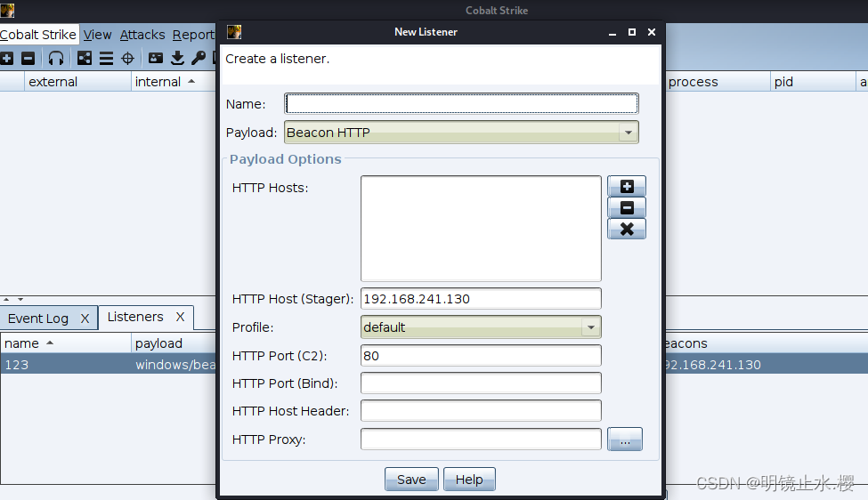Sort sessions by process column
The width and height of the screenshot is (868, 500).
point(718,82)
